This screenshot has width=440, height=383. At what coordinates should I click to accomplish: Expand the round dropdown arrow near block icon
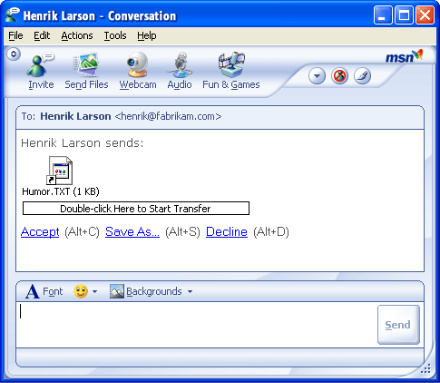tap(317, 76)
